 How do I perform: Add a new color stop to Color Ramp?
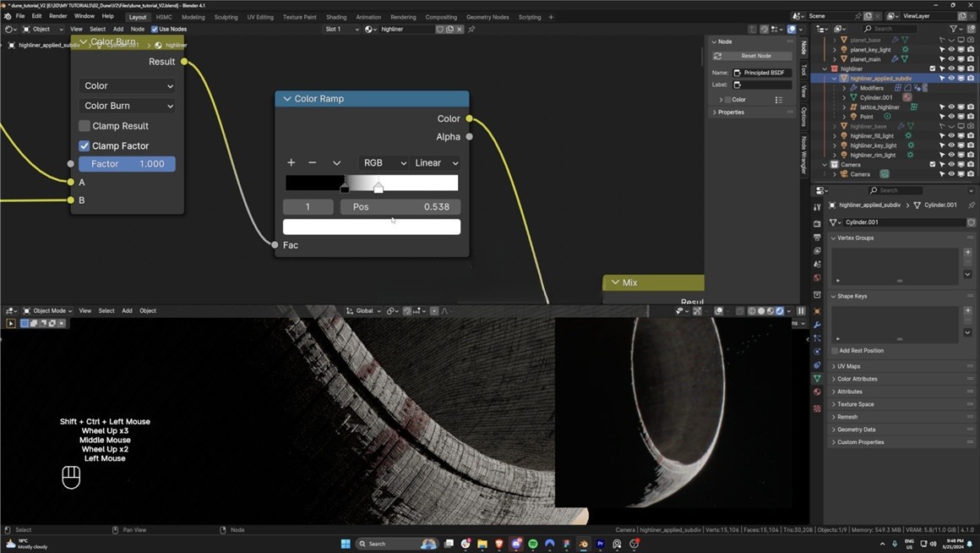291,162
